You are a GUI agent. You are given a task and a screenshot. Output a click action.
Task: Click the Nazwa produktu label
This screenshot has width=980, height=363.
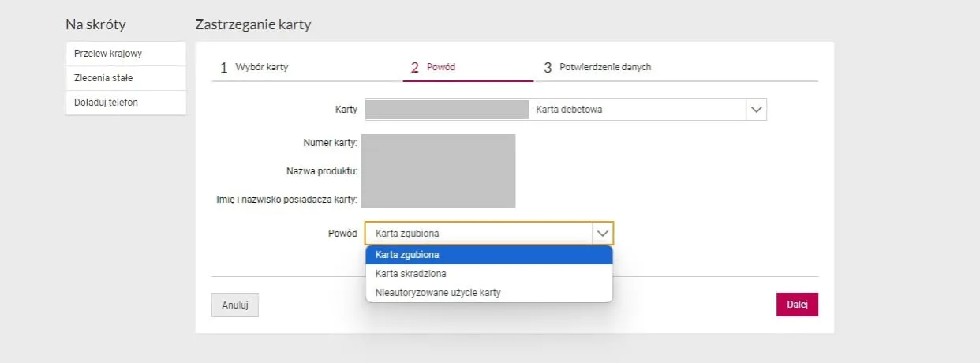click(322, 170)
